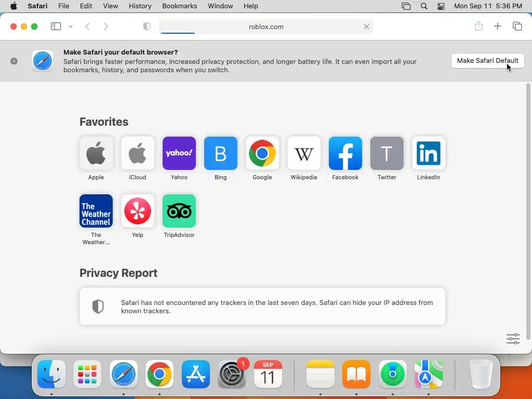Click the Favorites heading

(x=104, y=122)
